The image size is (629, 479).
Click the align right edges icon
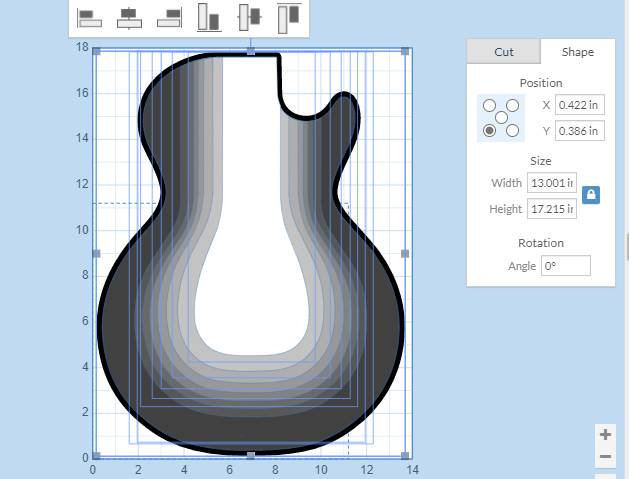(x=169, y=17)
